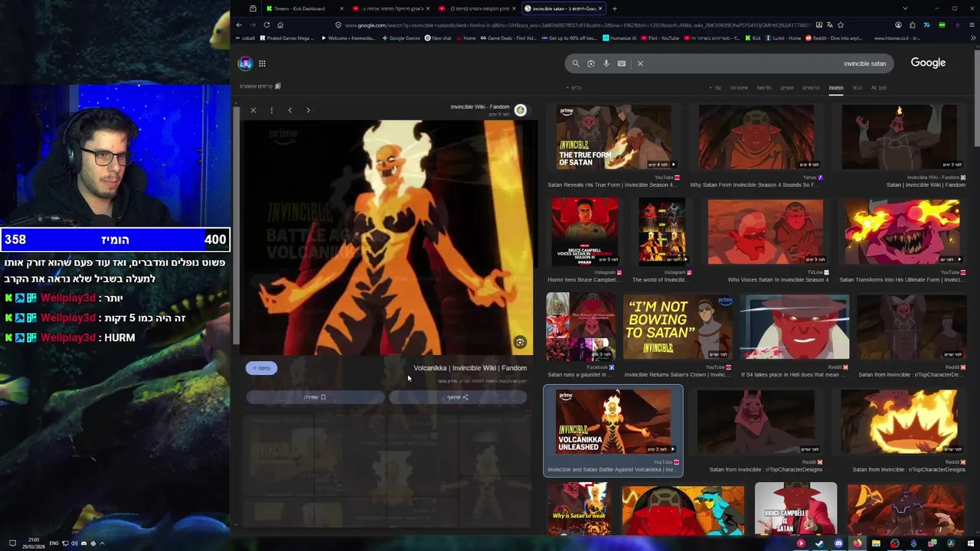
Task: Open Humanize AI bookmark
Action: coord(619,38)
